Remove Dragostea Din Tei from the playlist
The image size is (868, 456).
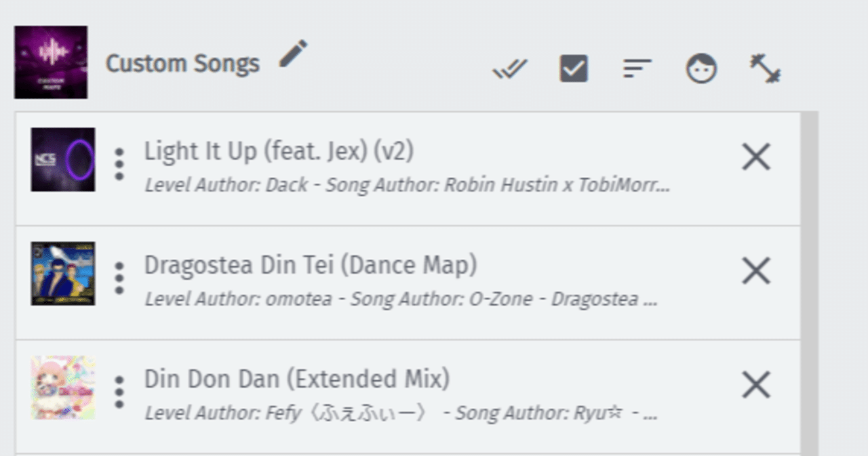[x=756, y=272]
